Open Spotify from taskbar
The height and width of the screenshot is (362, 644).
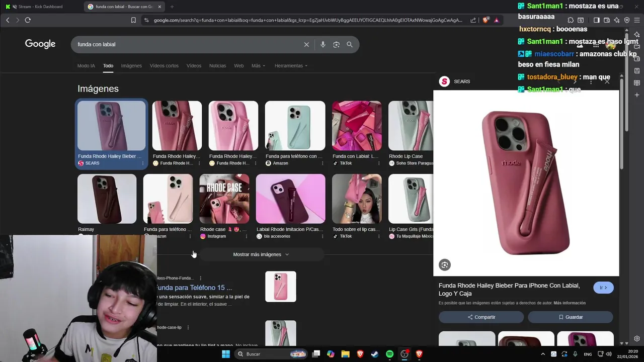(390, 354)
